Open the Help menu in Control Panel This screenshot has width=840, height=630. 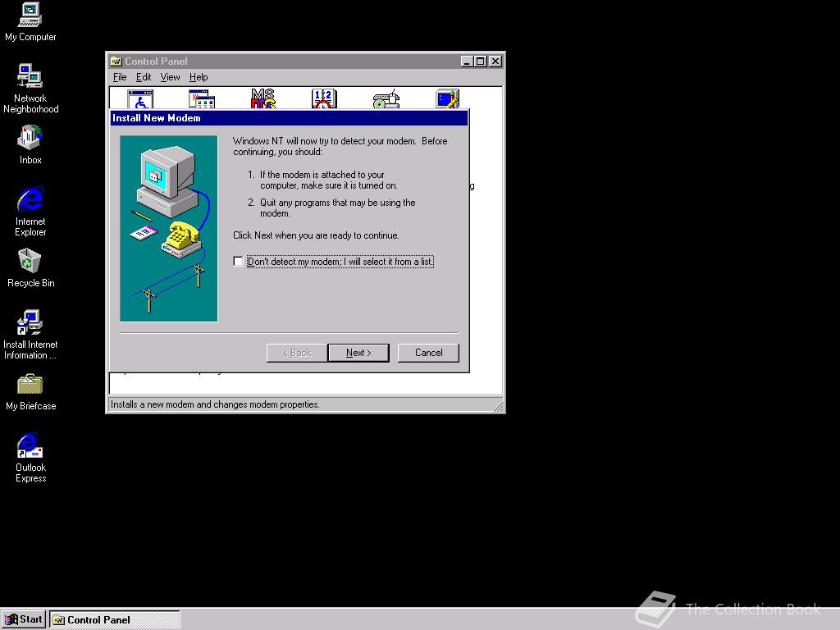click(199, 77)
